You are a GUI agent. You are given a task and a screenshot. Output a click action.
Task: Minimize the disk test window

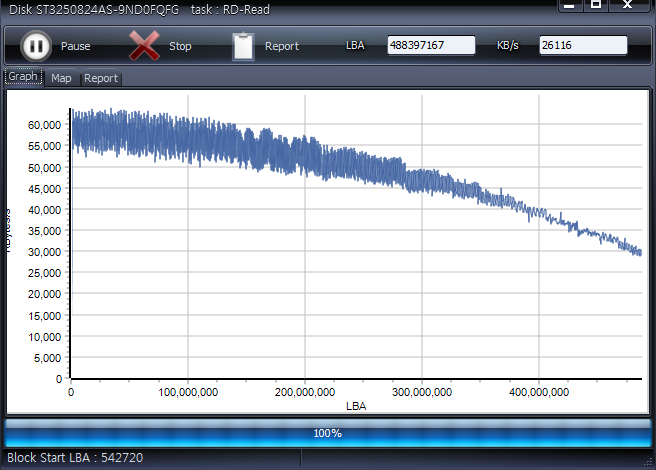(569, 5)
